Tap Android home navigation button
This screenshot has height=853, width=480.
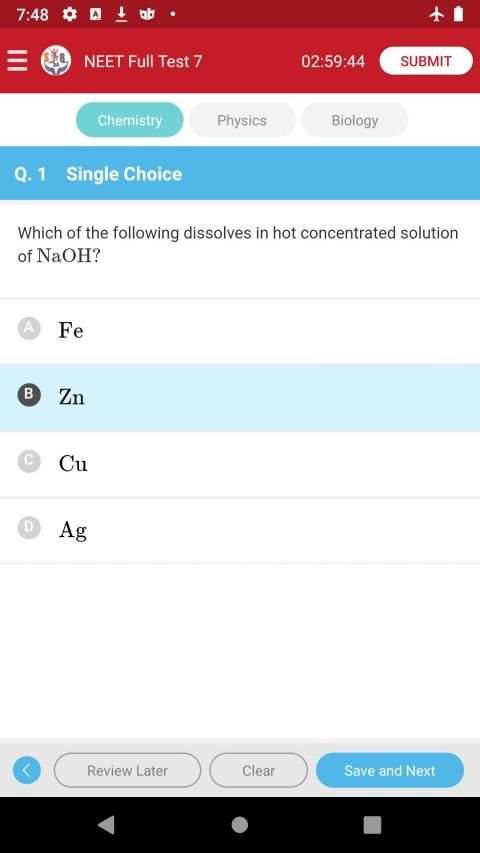(239, 825)
